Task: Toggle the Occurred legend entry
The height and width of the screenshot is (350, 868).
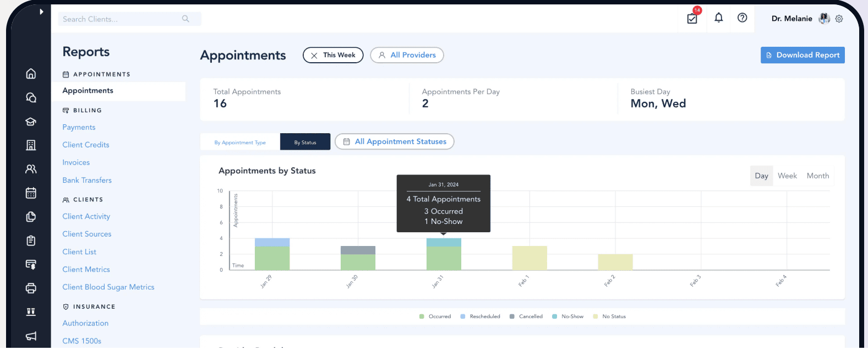Action: coord(435,316)
